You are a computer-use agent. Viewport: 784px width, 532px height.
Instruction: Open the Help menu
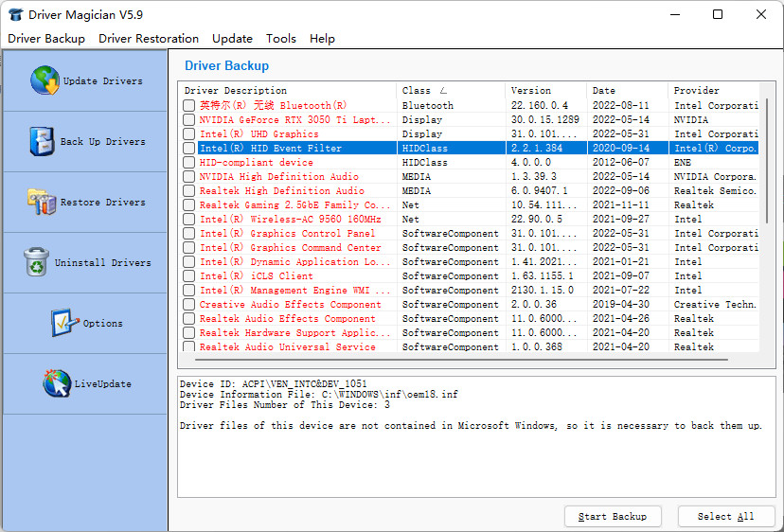[322, 39]
